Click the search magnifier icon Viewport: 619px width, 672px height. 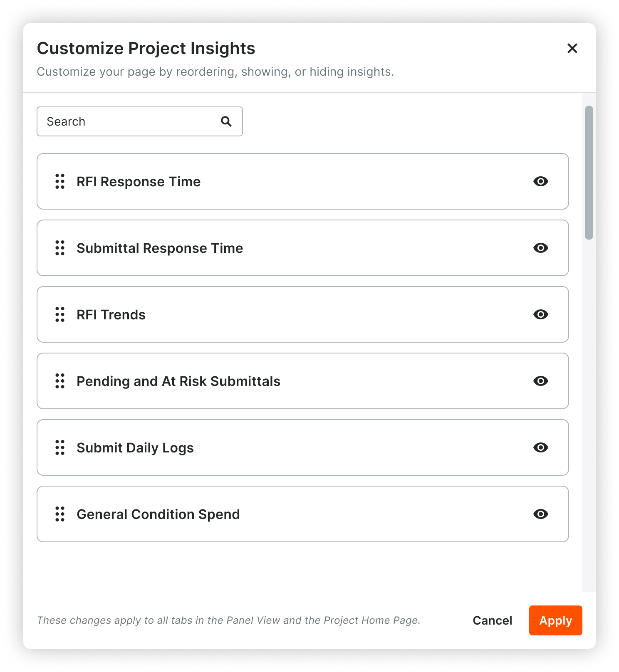click(x=226, y=121)
